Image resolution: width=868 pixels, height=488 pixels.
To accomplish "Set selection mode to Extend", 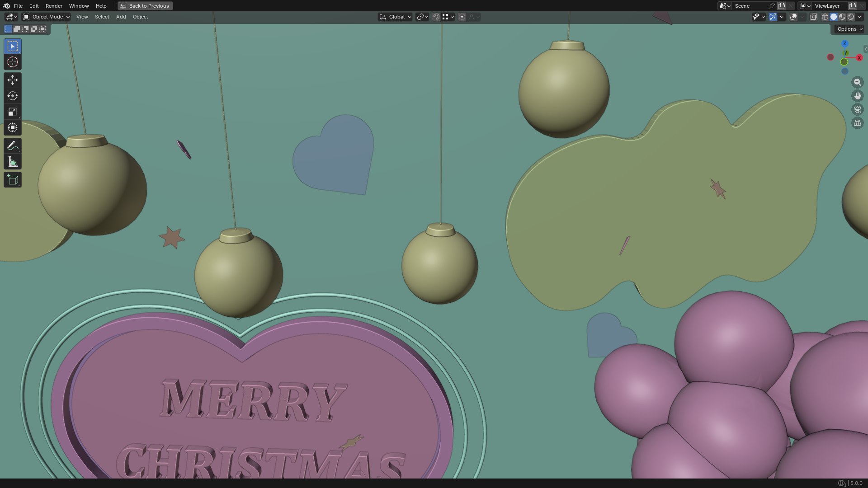I will [17, 29].
